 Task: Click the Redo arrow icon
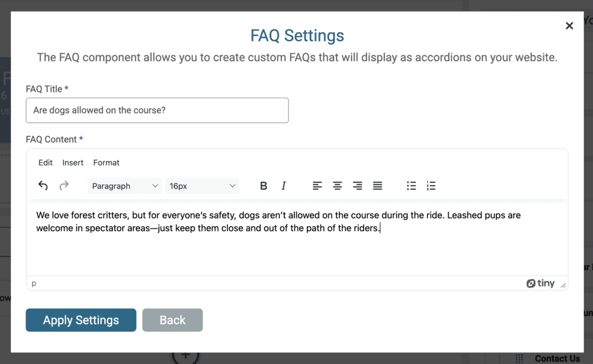tap(64, 186)
